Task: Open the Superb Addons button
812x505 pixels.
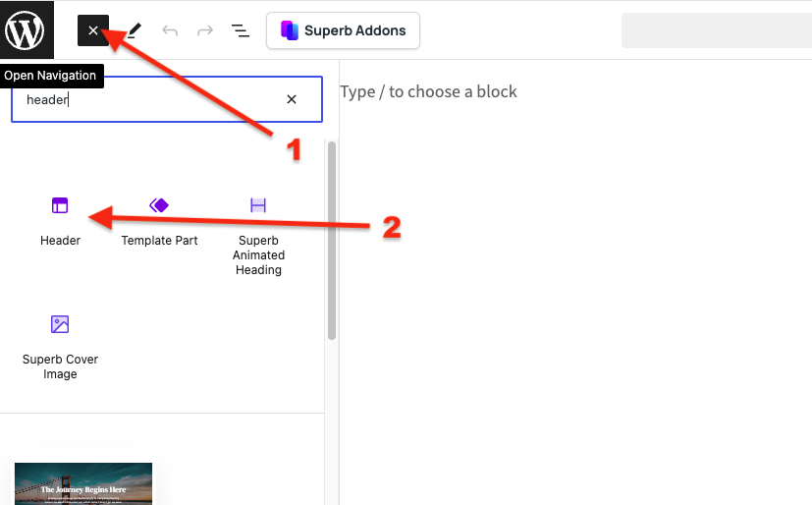Action: 343,30
